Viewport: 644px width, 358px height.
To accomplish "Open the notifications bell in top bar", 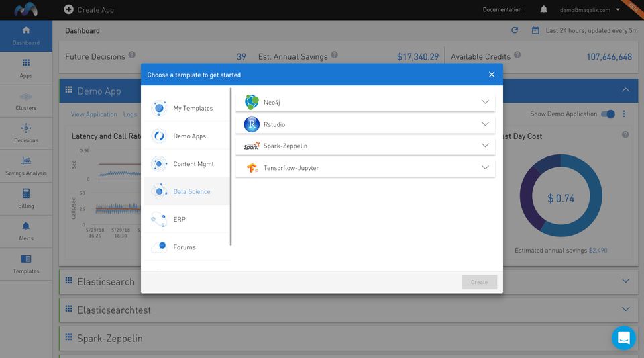I will 544,9.
